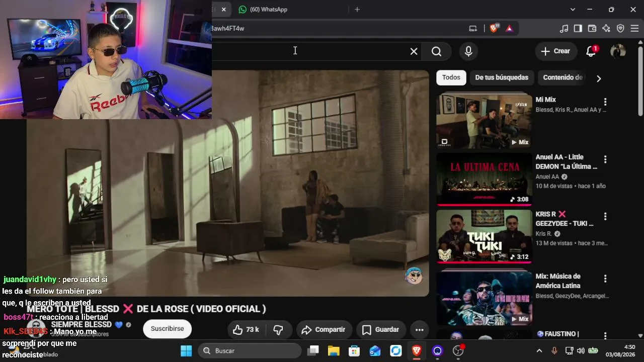The width and height of the screenshot is (644, 362).
Task: Select the Todos filter chip
Action: [451, 77]
